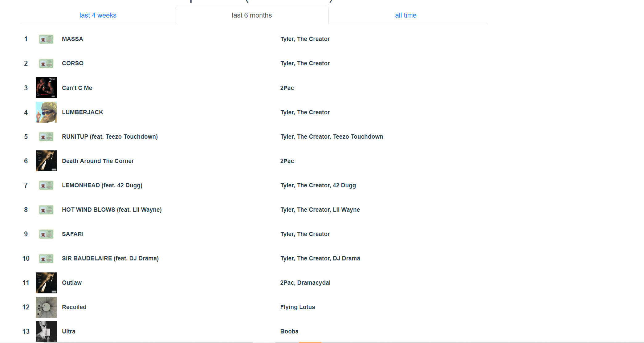Click the Can't C Me 2Pac album art
The height and width of the screenshot is (343, 644).
point(46,88)
